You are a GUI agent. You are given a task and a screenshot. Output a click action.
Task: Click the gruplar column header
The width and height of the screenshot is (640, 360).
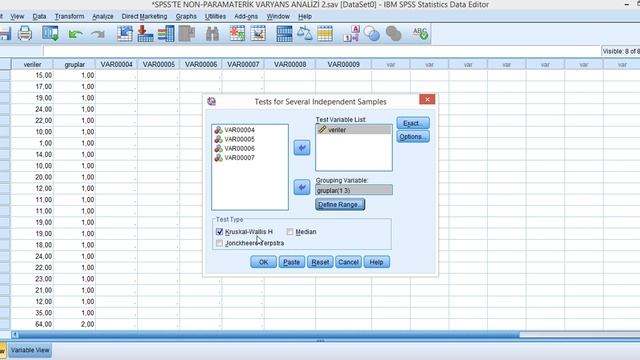point(74,64)
